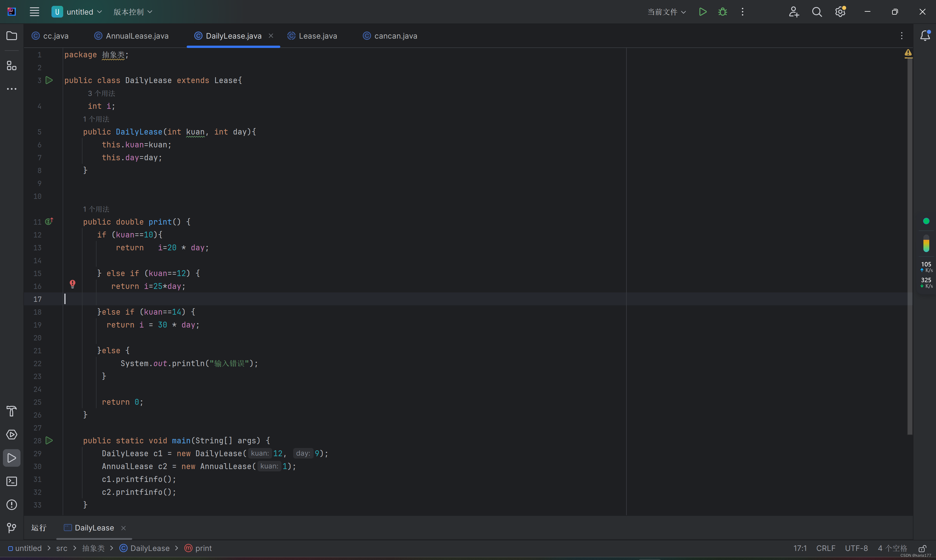Click the UTF-8 encoding status button

pyautogui.click(x=856, y=548)
